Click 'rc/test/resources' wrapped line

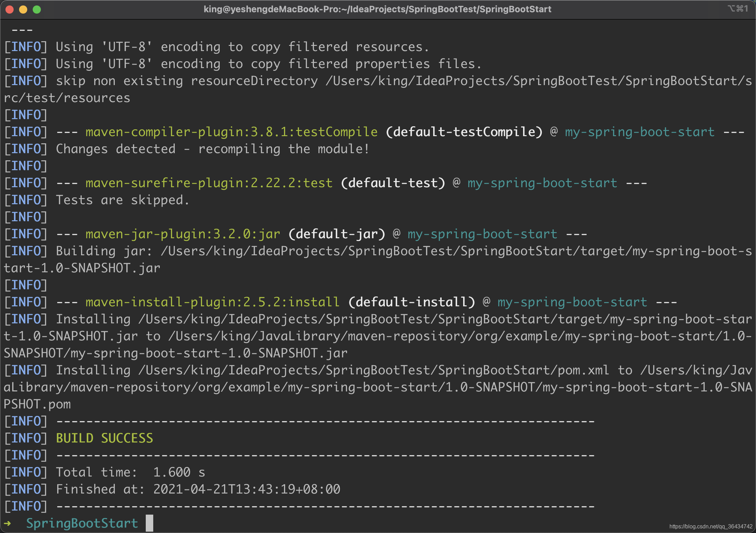67,98
